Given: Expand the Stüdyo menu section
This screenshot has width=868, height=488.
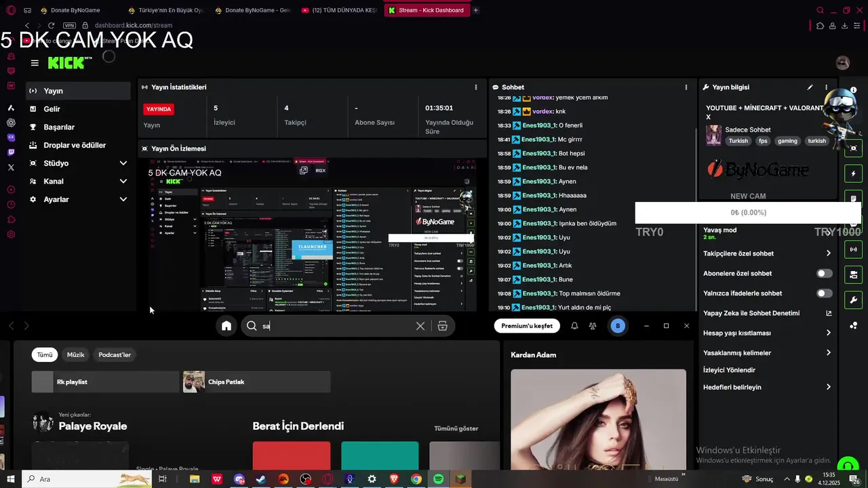Looking at the screenshot, I should (78, 163).
